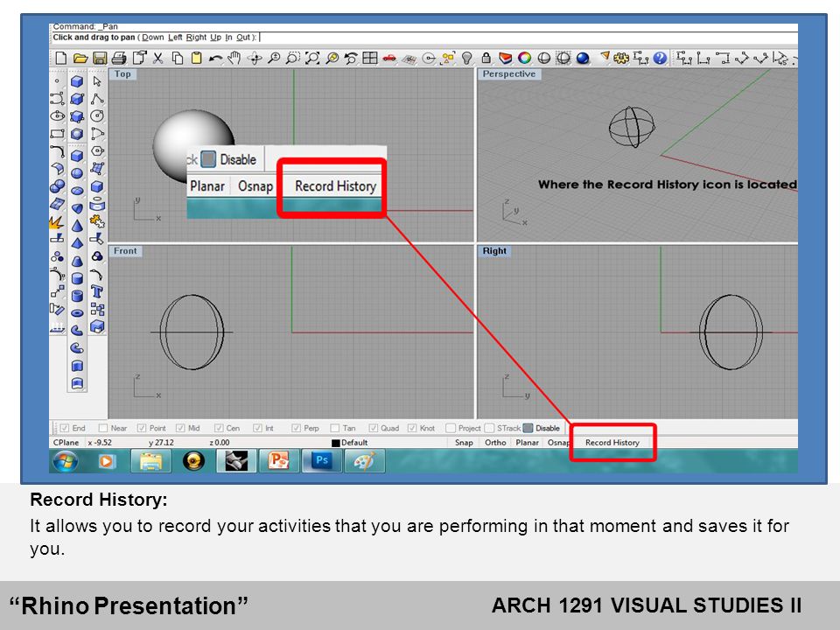This screenshot has height=630, width=840.
Task: Toggle the Knot osnap checkbox
Action: coord(412,428)
